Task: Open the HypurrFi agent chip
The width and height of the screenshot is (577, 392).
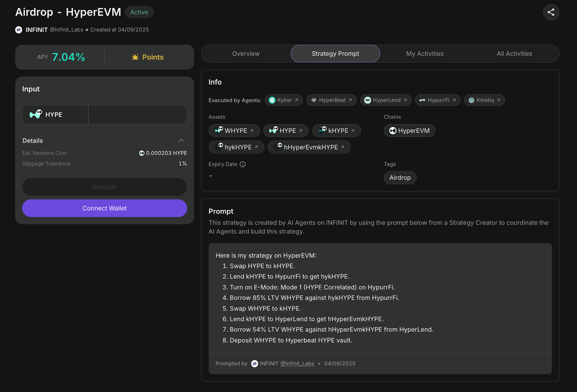Action: 437,100
